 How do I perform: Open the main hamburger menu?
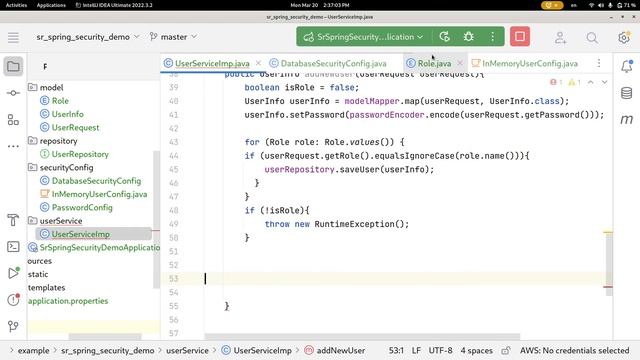[x=13, y=37]
